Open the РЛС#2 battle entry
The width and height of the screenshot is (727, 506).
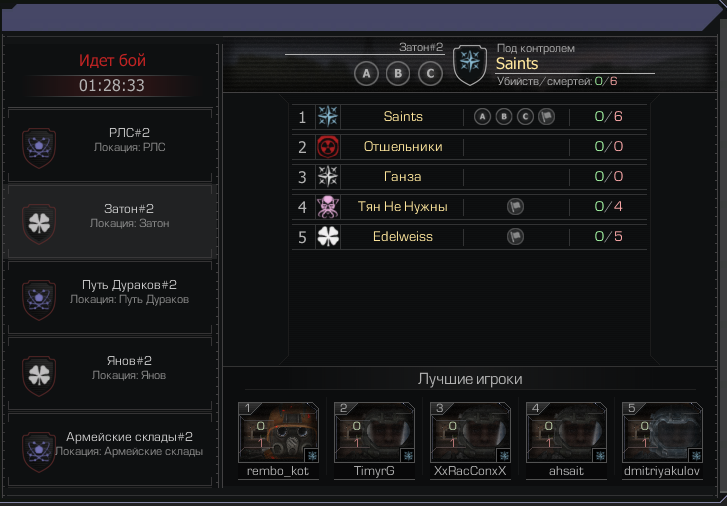(110, 146)
